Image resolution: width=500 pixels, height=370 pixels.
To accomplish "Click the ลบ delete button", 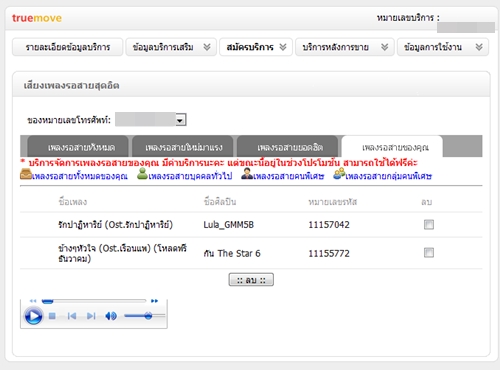I will [x=251, y=280].
